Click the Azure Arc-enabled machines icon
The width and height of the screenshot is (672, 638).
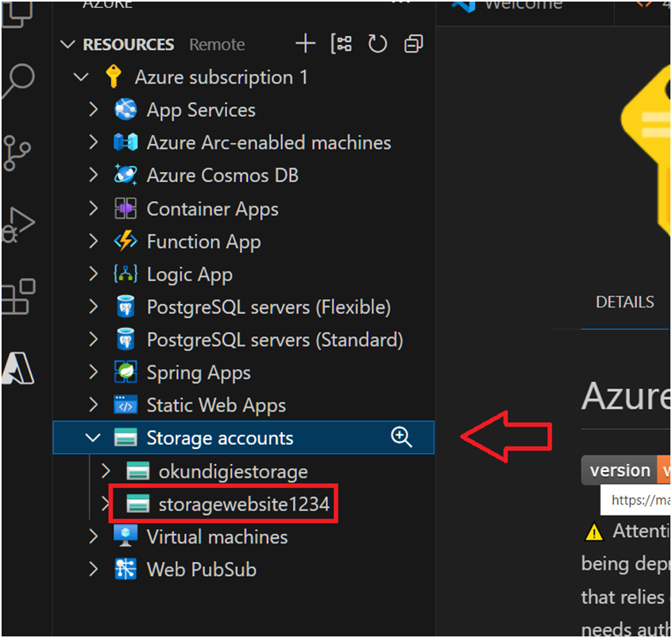click(x=126, y=142)
